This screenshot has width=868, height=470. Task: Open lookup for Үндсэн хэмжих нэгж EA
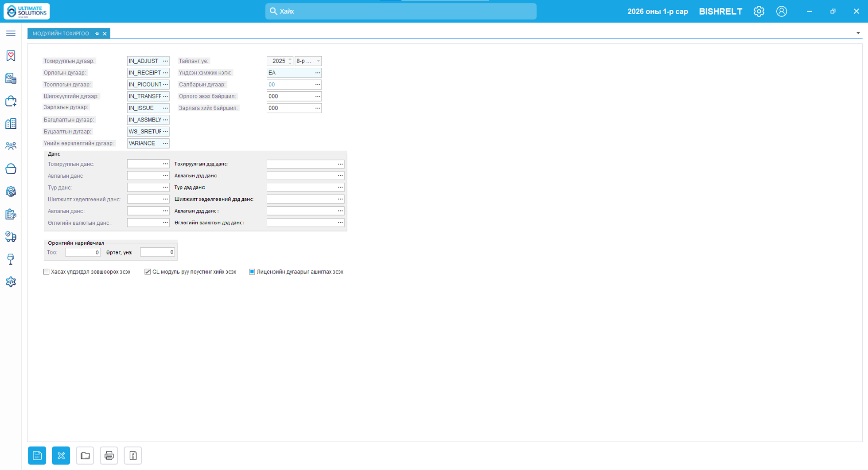pyautogui.click(x=318, y=73)
